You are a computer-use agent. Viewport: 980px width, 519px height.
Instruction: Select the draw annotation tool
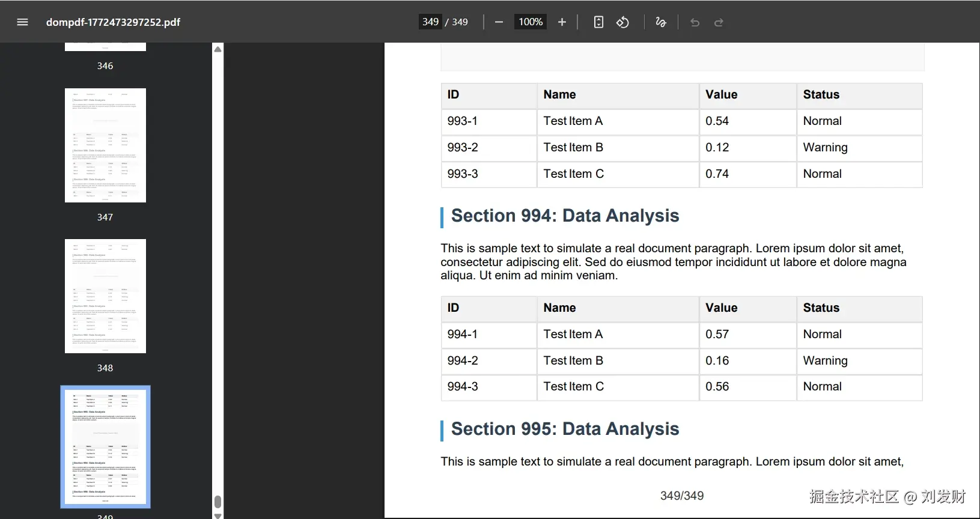tap(661, 22)
